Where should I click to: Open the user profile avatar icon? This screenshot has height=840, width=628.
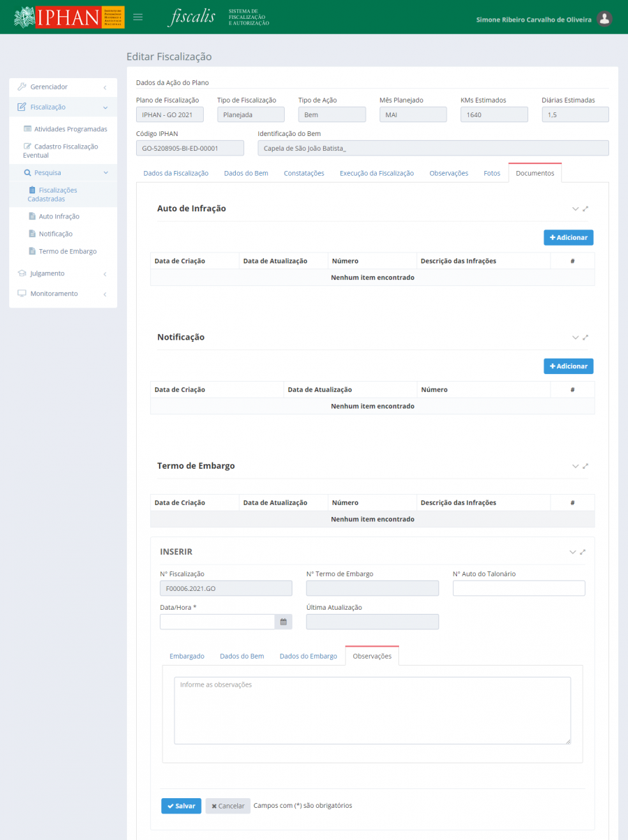click(x=604, y=19)
